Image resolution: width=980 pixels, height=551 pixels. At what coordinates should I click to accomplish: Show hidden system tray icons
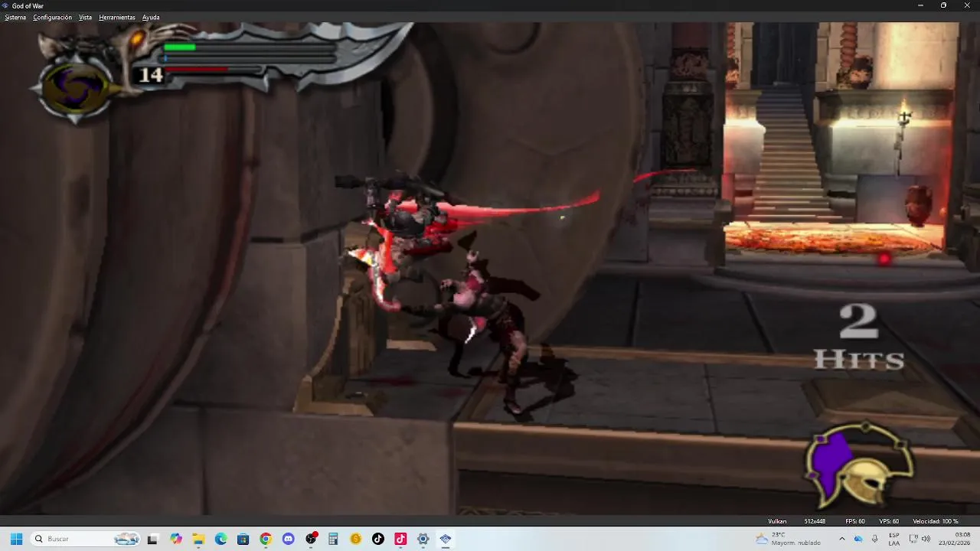841,539
